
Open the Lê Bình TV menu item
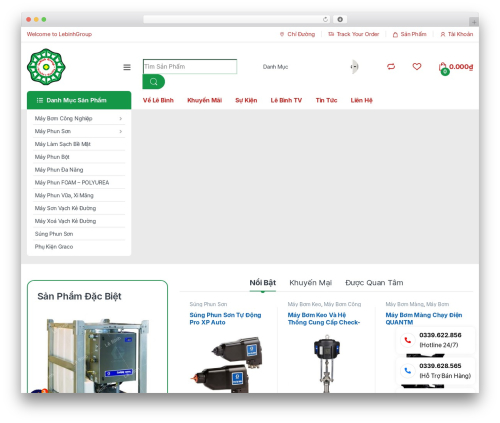tap(286, 100)
